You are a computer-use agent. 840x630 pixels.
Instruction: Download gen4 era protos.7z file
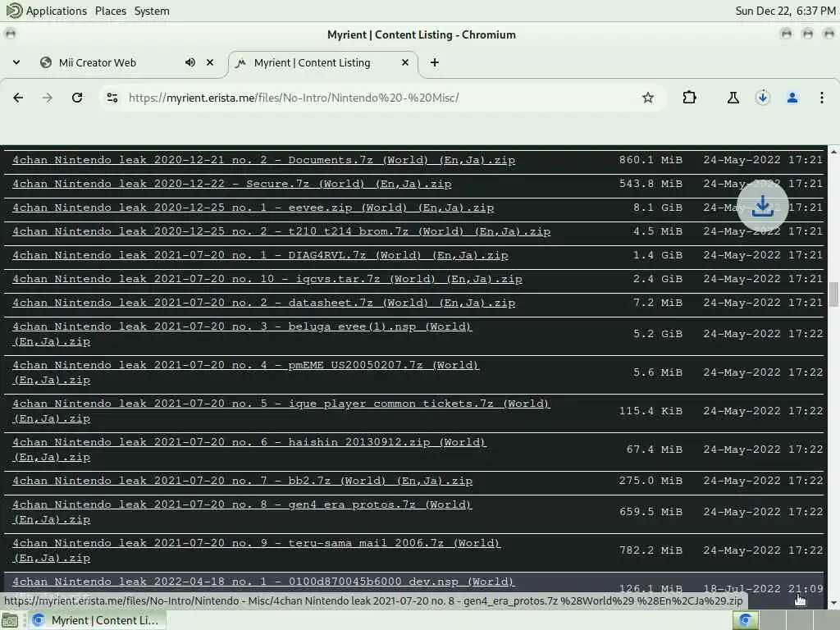[242, 512]
